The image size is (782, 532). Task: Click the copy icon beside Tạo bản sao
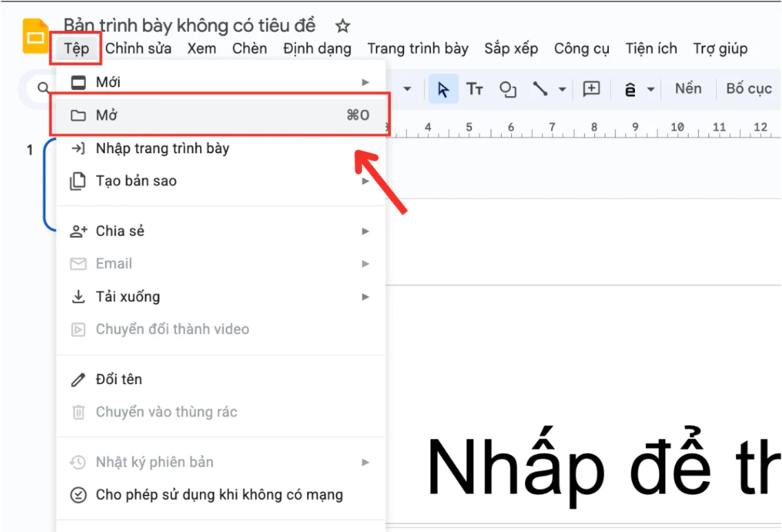coord(78,181)
